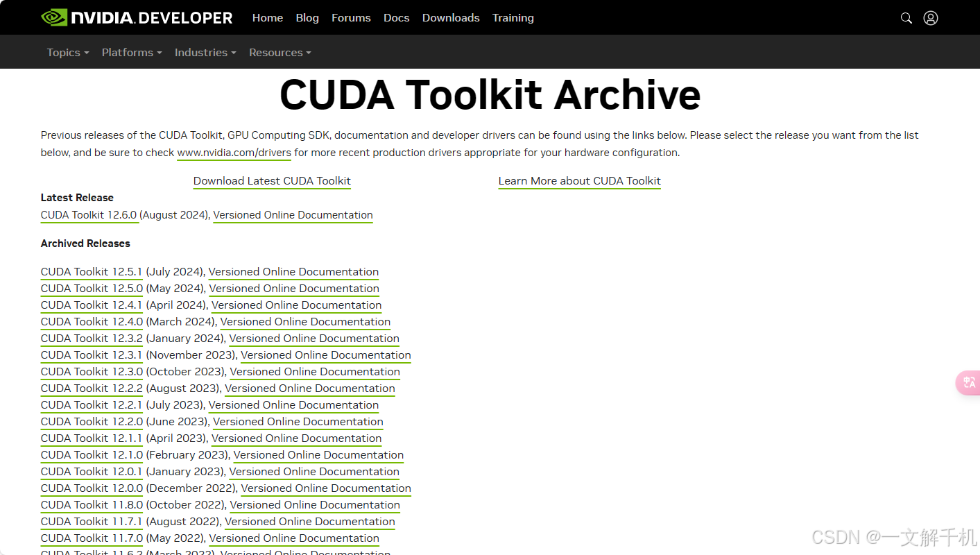The height and width of the screenshot is (555, 980).
Task: Navigate to the Training section
Action: [x=513, y=17]
